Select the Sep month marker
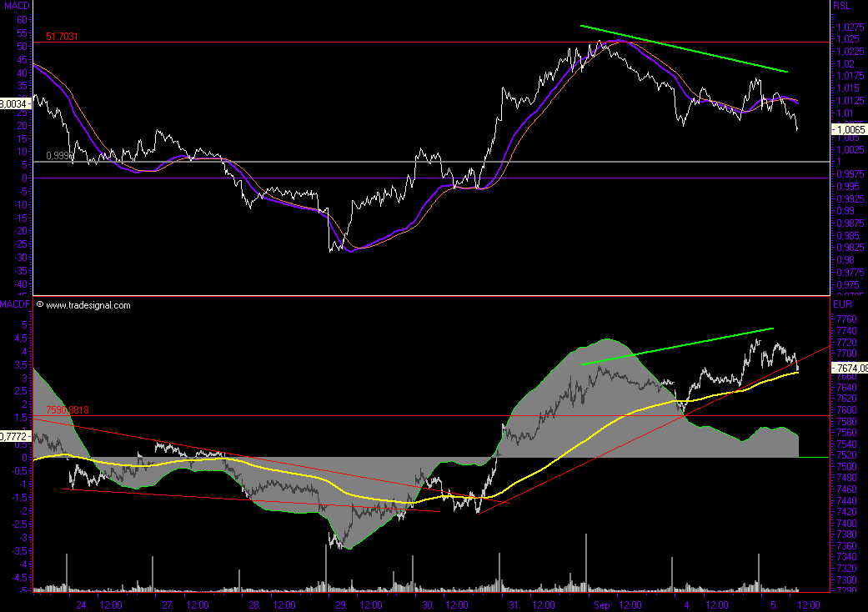The image size is (868, 612). pos(600,604)
